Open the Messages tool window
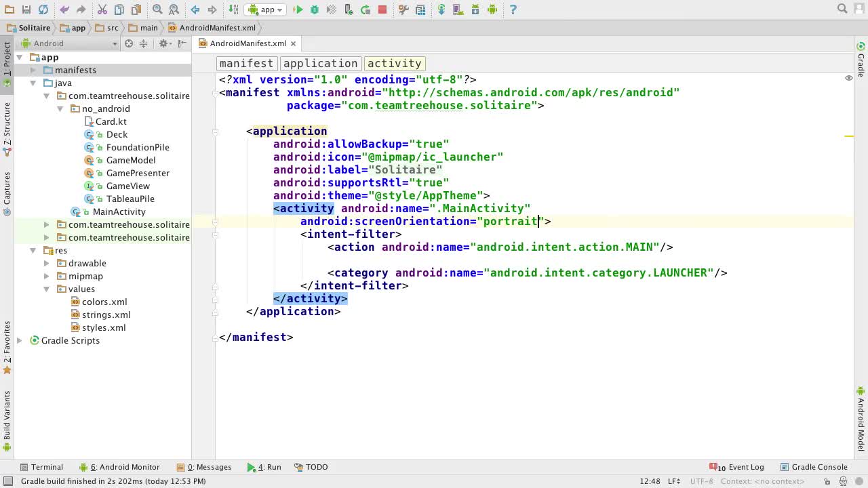Screen dimensions: 868x488 [x=204, y=467]
